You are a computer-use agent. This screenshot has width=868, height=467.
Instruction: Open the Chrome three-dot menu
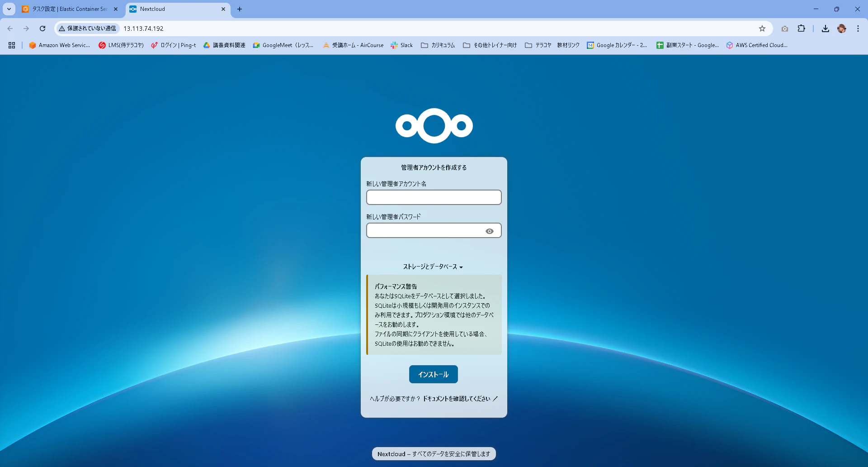click(858, 29)
